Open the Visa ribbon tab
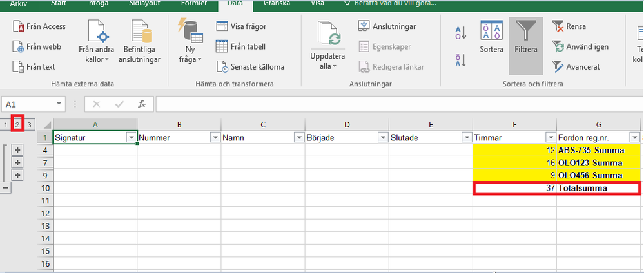 [317, 3]
